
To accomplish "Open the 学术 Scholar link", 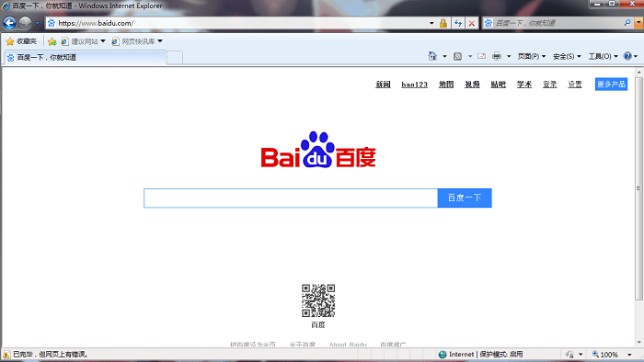I will coord(524,84).
